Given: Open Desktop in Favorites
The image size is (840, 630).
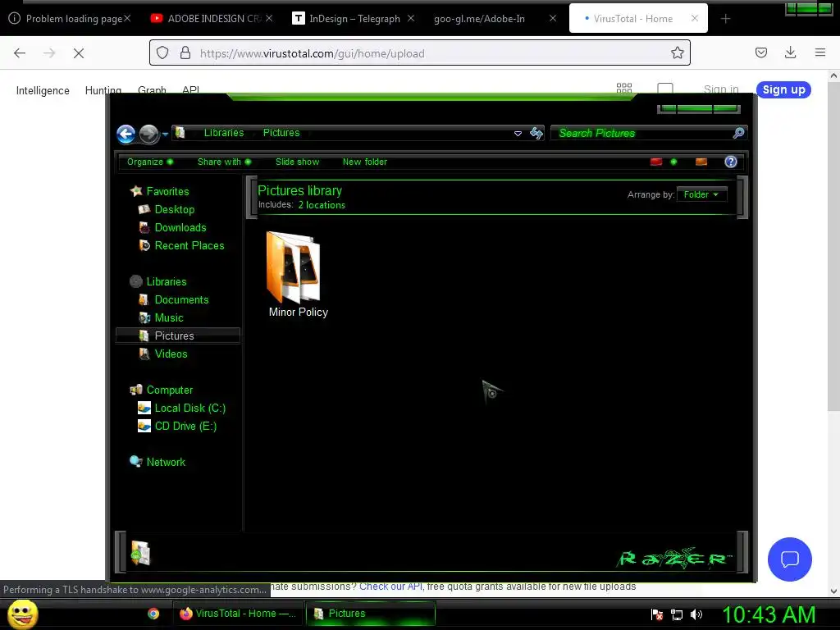Looking at the screenshot, I should tap(174, 209).
